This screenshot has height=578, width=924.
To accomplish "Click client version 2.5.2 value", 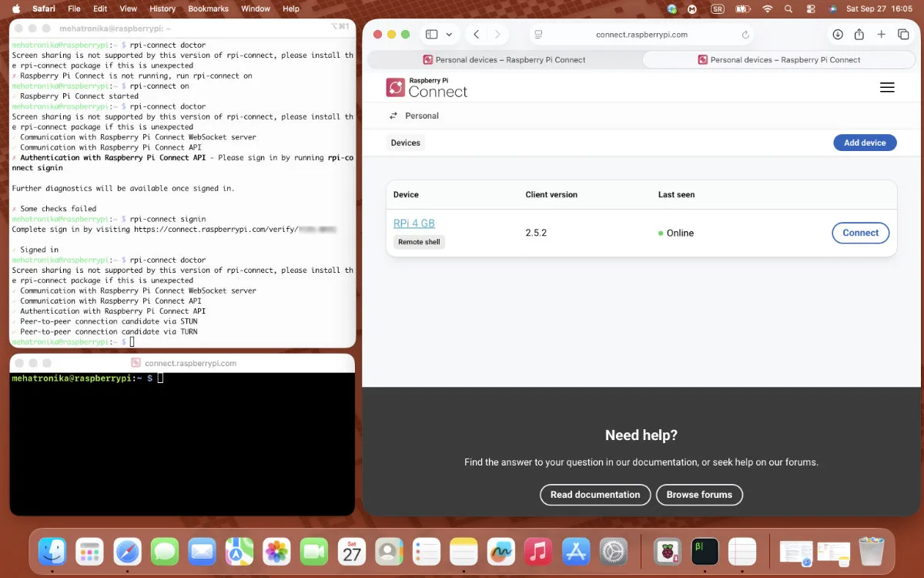I will [536, 233].
